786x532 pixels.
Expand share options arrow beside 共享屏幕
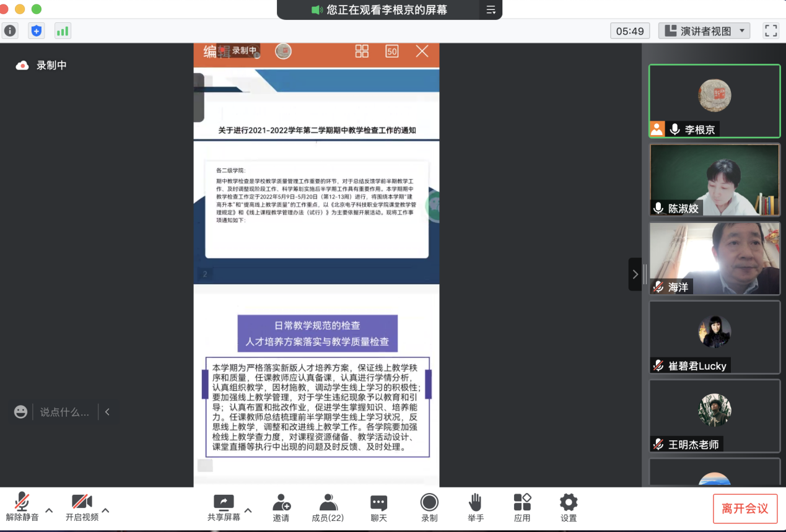248,510
